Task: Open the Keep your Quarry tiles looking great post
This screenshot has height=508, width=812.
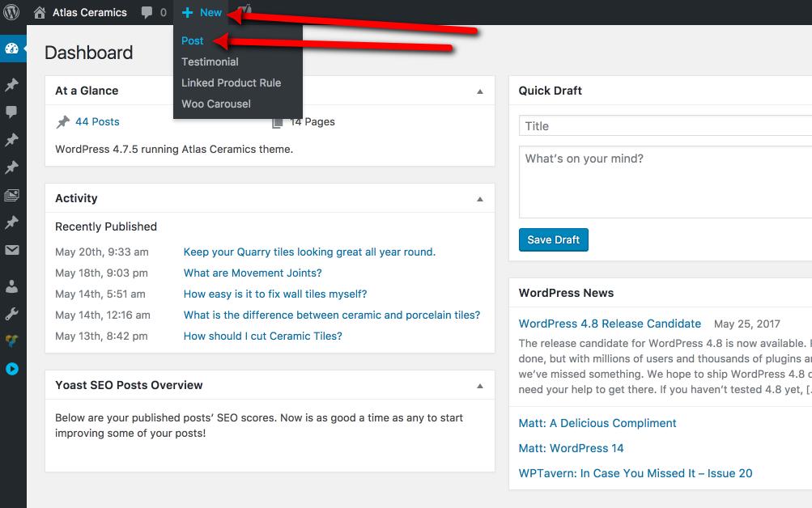Action: 310,252
